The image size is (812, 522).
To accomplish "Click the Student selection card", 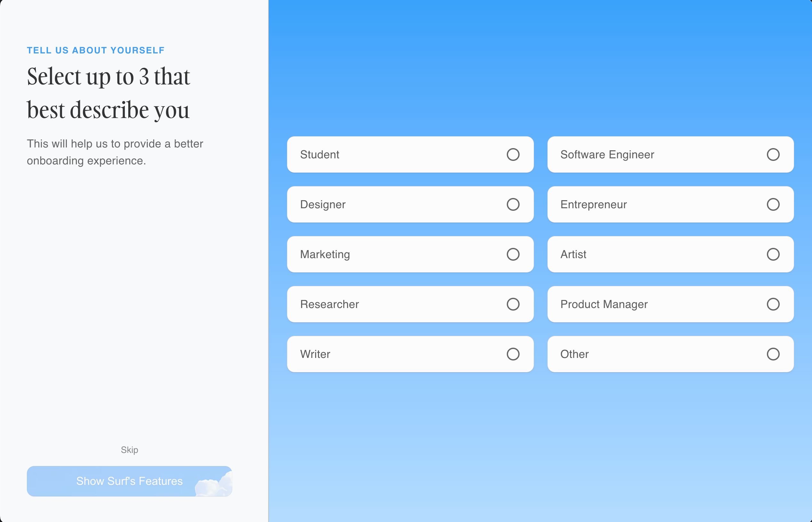I will pos(409,154).
